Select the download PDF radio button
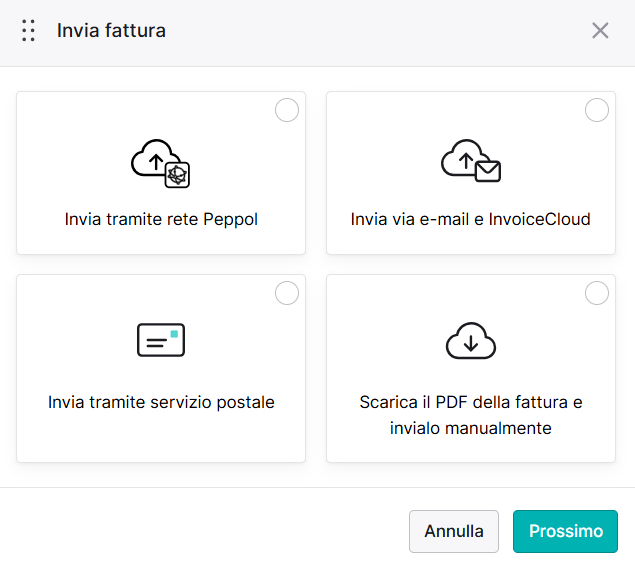The width and height of the screenshot is (635, 570). pyautogui.click(x=597, y=293)
